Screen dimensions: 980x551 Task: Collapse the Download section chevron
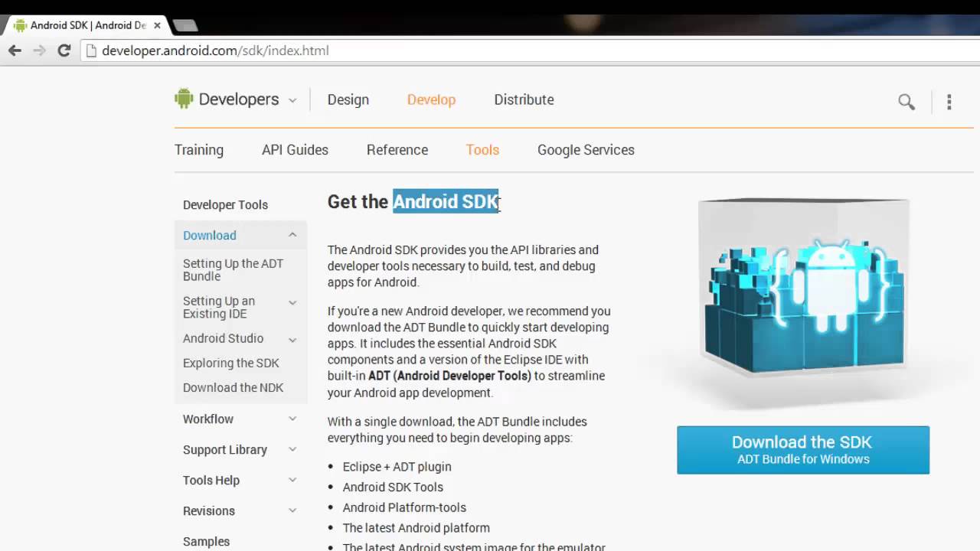292,235
